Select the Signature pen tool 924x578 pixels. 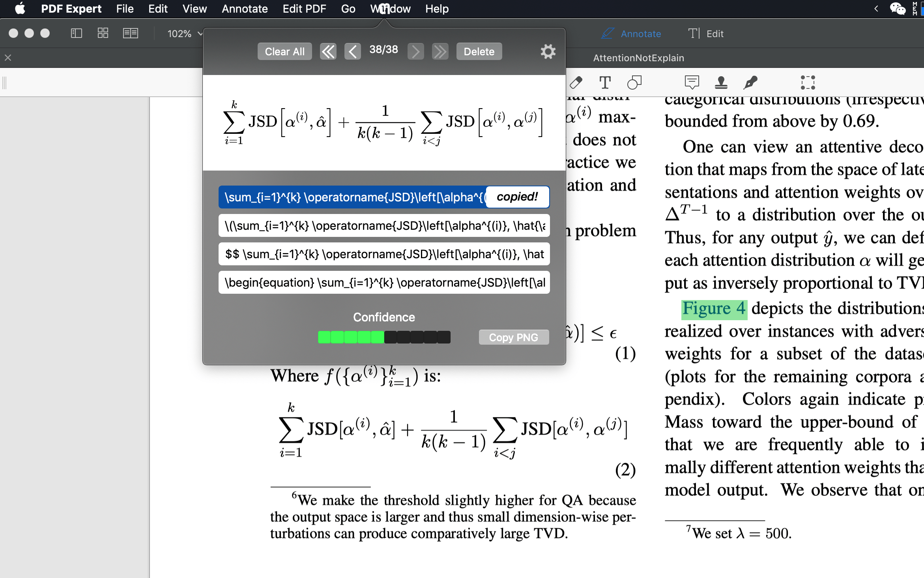click(x=750, y=82)
